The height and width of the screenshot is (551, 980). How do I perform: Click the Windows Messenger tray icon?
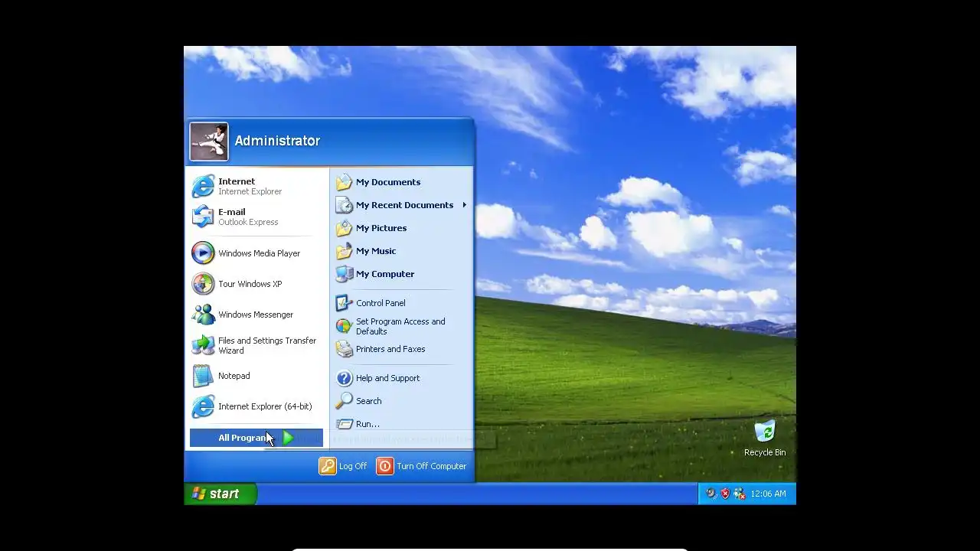[739, 494]
